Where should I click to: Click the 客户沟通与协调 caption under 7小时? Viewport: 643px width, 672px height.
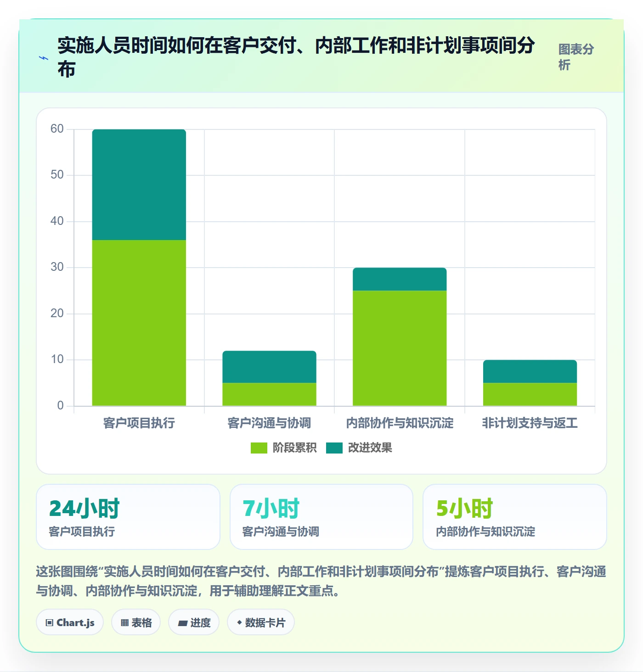[281, 532]
